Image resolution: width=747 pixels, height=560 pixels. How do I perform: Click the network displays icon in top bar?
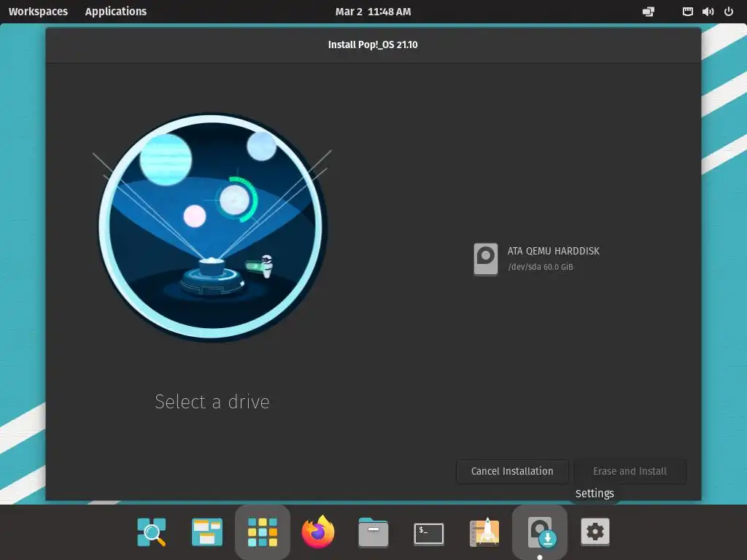649,12
